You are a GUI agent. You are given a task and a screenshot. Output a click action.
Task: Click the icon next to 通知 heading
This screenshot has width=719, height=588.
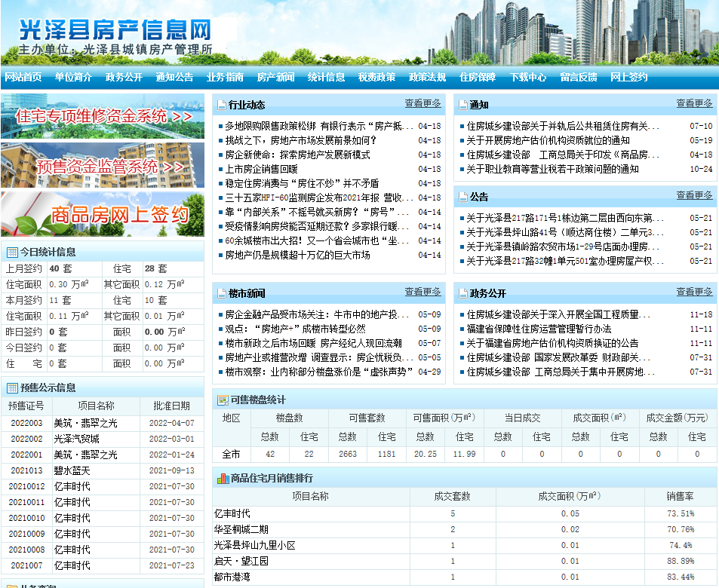(463, 105)
